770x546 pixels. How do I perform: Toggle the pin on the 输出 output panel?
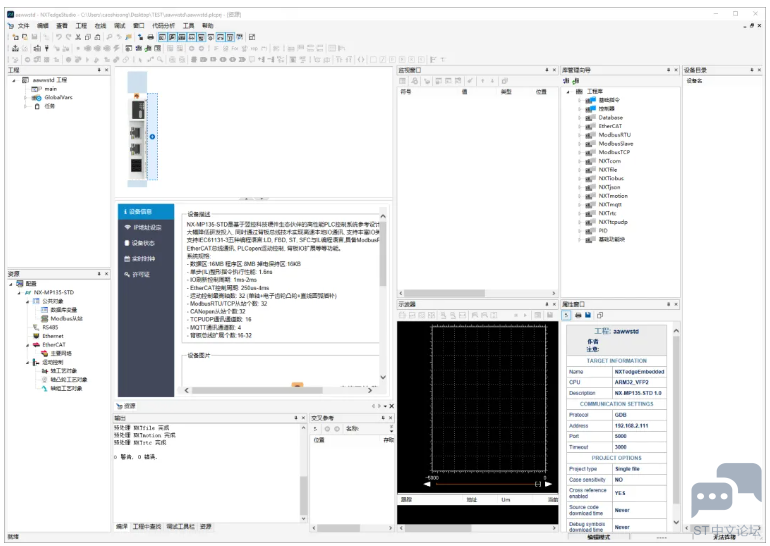(x=296, y=418)
